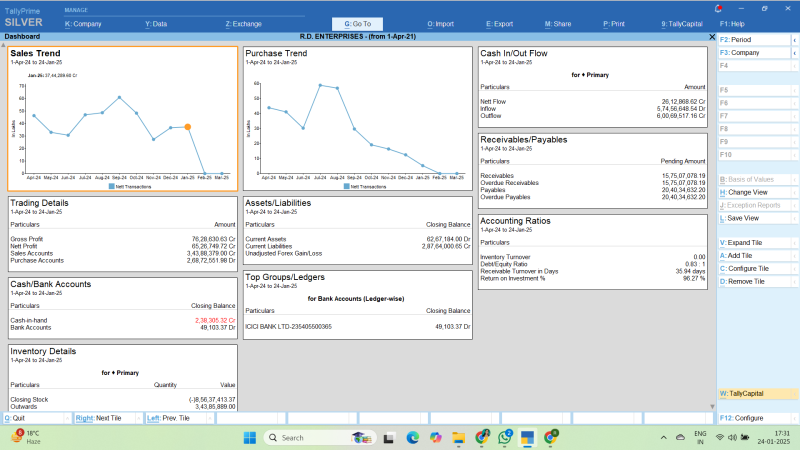Open WhatsApp from the taskbar
The height and width of the screenshot is (450, 800).
[504, 437]
